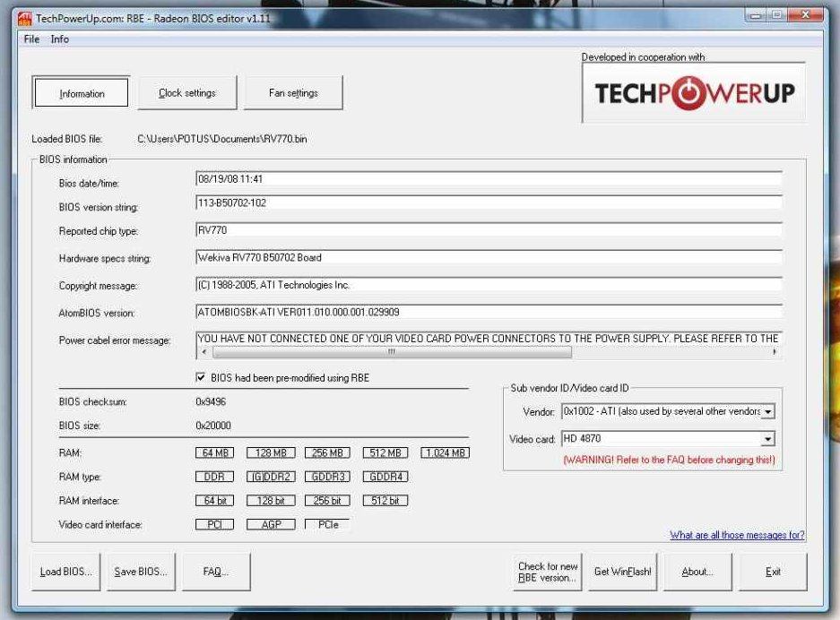Click the Get WinFlash! button
This screenshot has height=620, width=840.
coord(622,572)
